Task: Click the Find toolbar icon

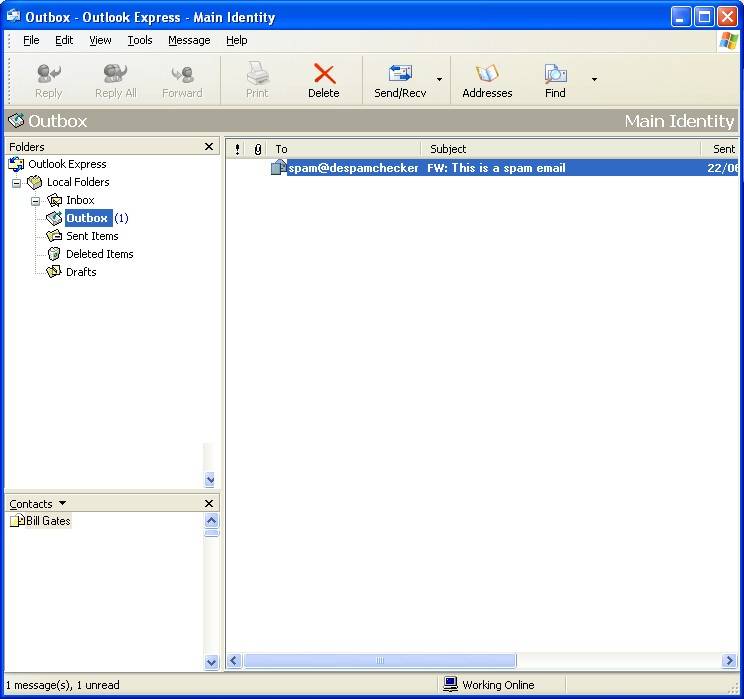Action: click(555, 74)
